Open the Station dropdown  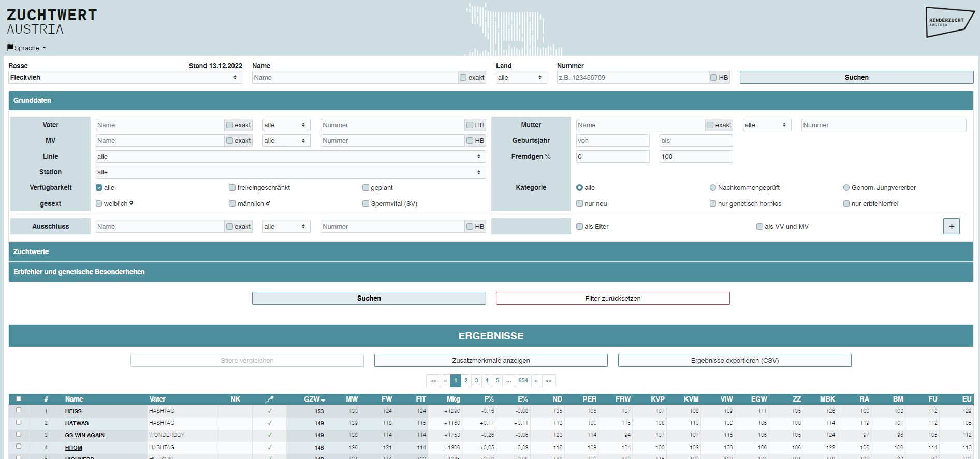click(290, 172)
